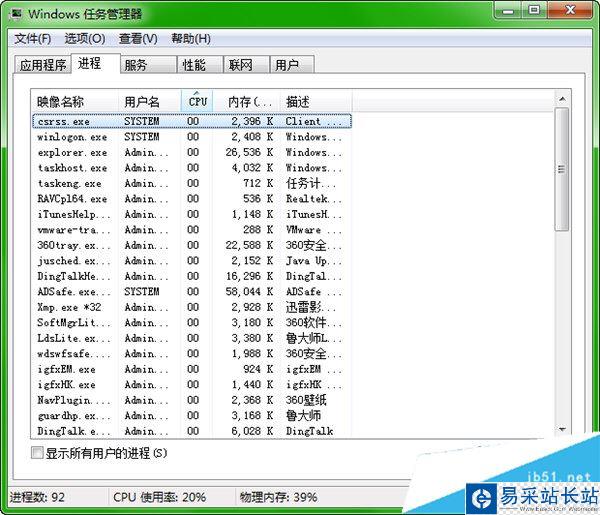
Task: Select the explorer.exe process row
Action: click(x=192, y=152)
